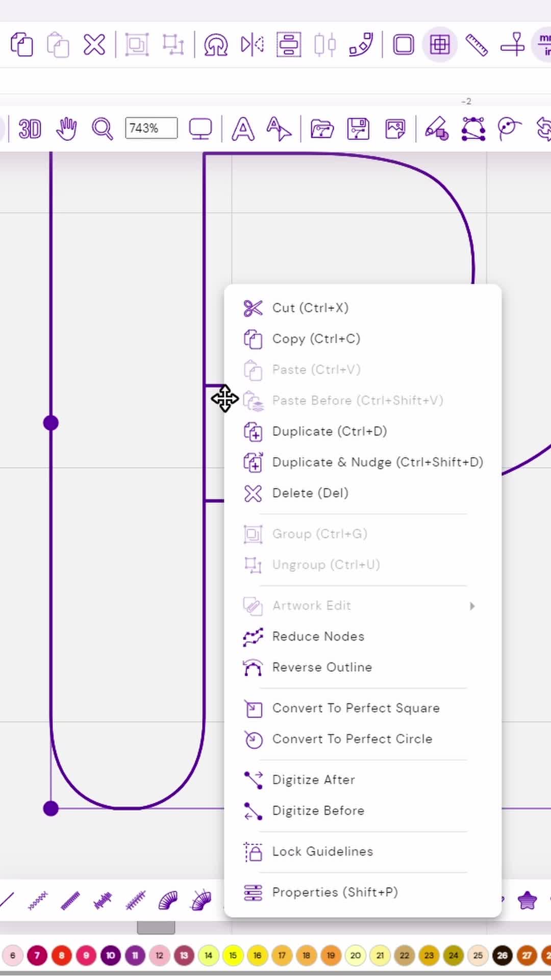Select the node edit shape tool
The height and width of the screenshot is (980, 551).
(x=473, y=129)
